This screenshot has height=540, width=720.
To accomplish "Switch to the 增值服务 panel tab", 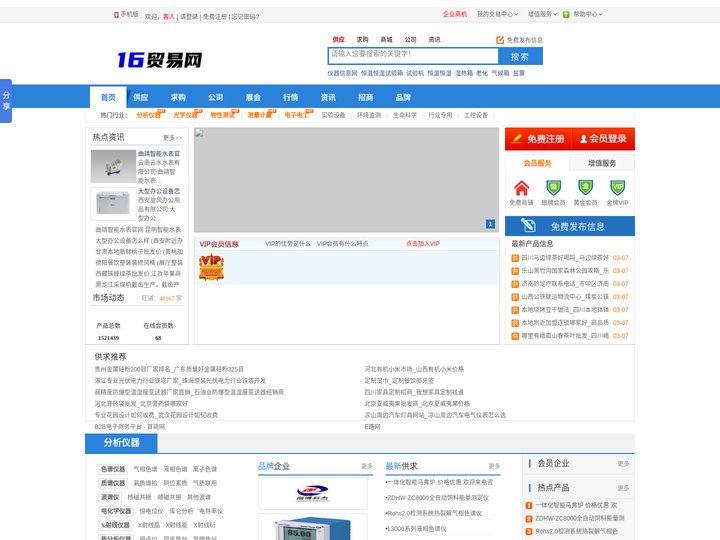I will point(602,163).
